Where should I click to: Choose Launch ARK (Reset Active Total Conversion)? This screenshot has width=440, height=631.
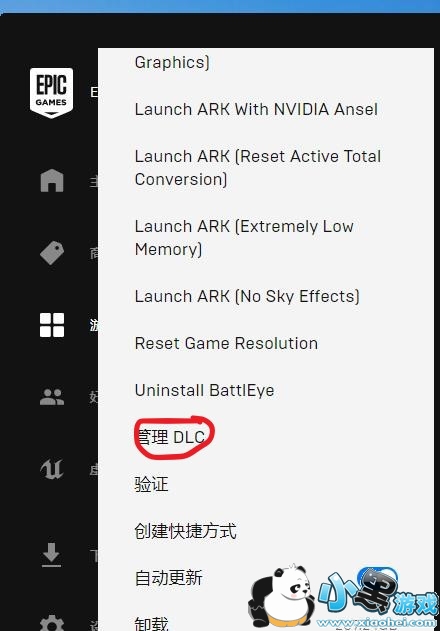[258, 167]
